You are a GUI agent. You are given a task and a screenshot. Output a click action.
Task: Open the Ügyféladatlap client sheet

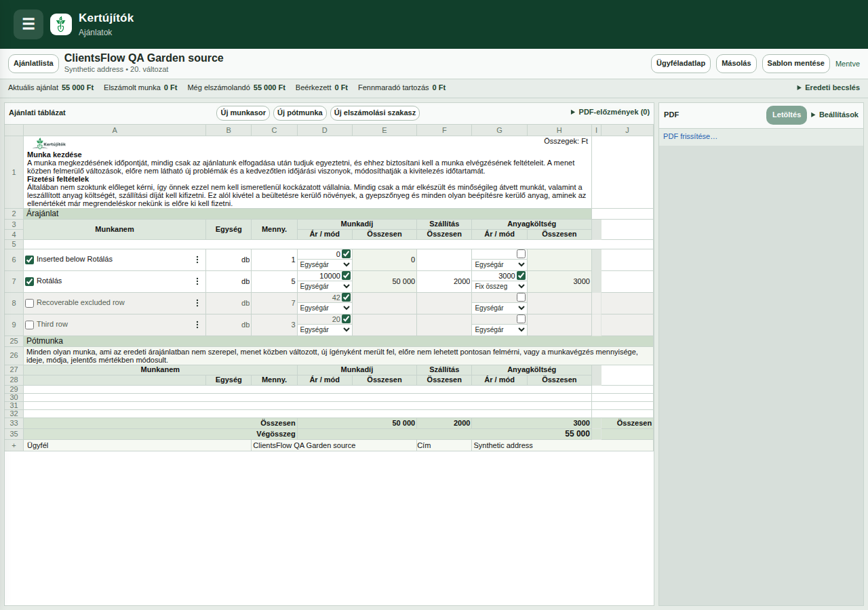681,64
